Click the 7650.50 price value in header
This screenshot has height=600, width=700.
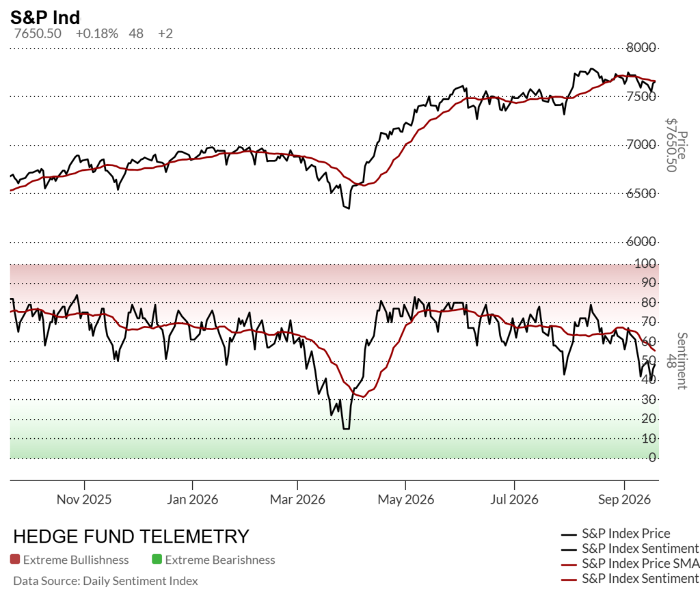[38, 33]
